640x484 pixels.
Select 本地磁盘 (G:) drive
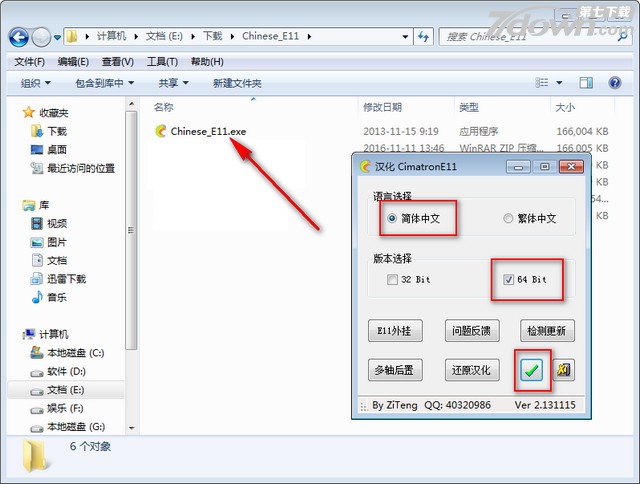pyautogui.click(x=68, y=427)
